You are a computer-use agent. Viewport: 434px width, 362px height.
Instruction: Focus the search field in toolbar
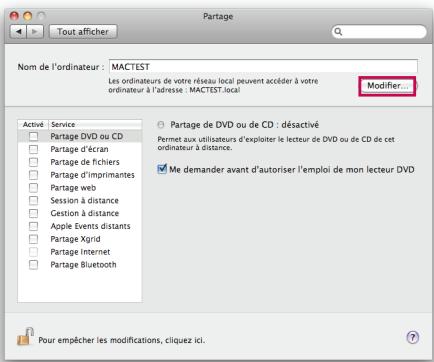coord(379,32)
